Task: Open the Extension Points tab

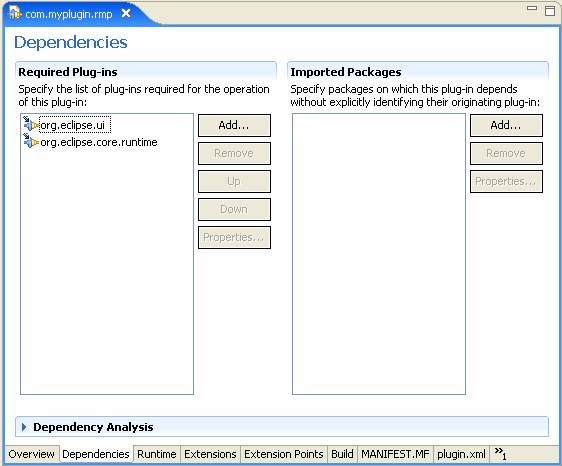Action: pos(284,454)
